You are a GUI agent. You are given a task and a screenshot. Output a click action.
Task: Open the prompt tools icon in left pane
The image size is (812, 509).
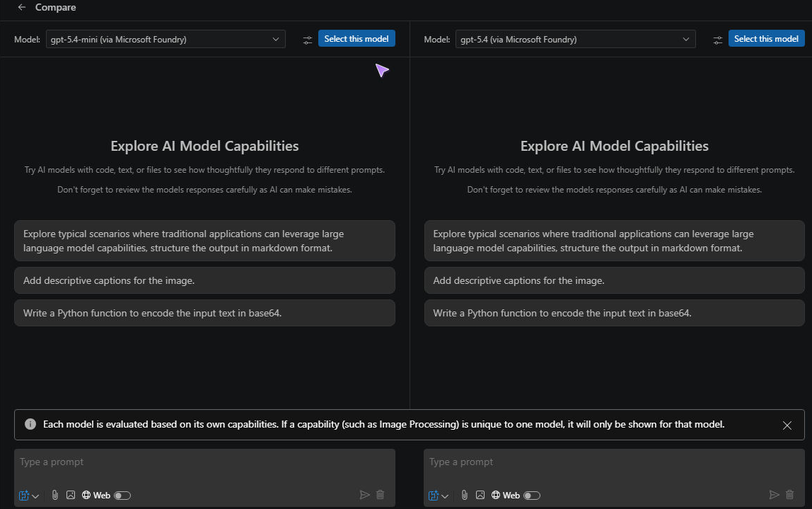(24, 496)
